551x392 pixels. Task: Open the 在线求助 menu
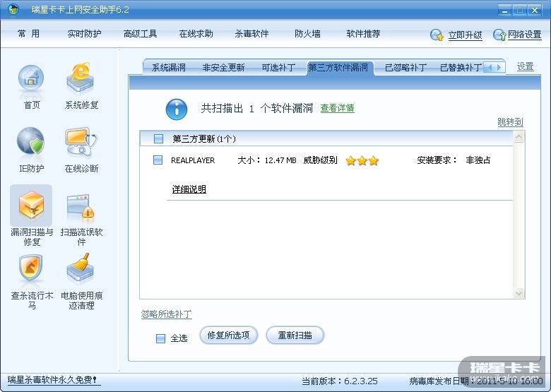click(196, 34)
